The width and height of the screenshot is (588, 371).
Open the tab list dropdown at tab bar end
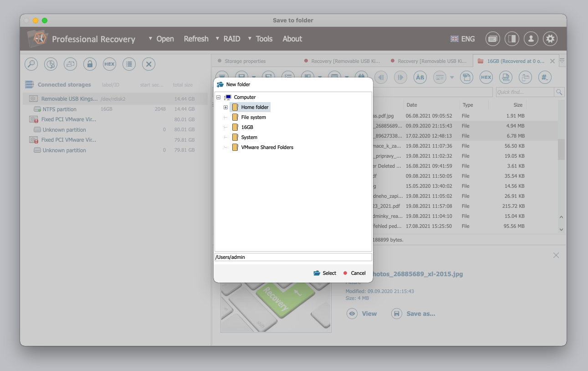562,61
